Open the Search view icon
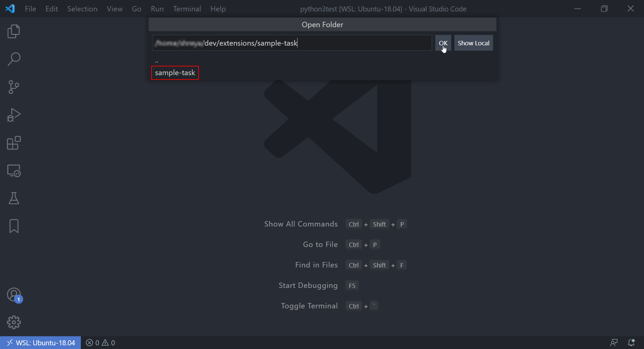 pyautogui.click(x=14, y=59)
